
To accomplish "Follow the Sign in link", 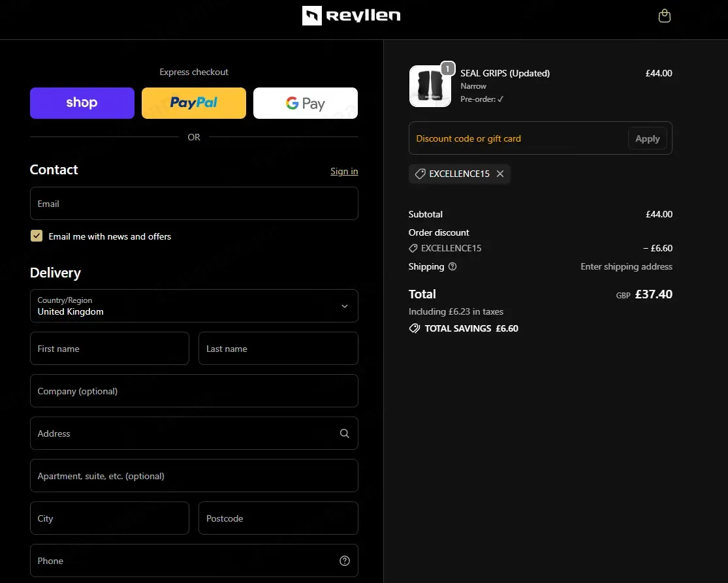I will pyautogui.click(x=344, y=171).
